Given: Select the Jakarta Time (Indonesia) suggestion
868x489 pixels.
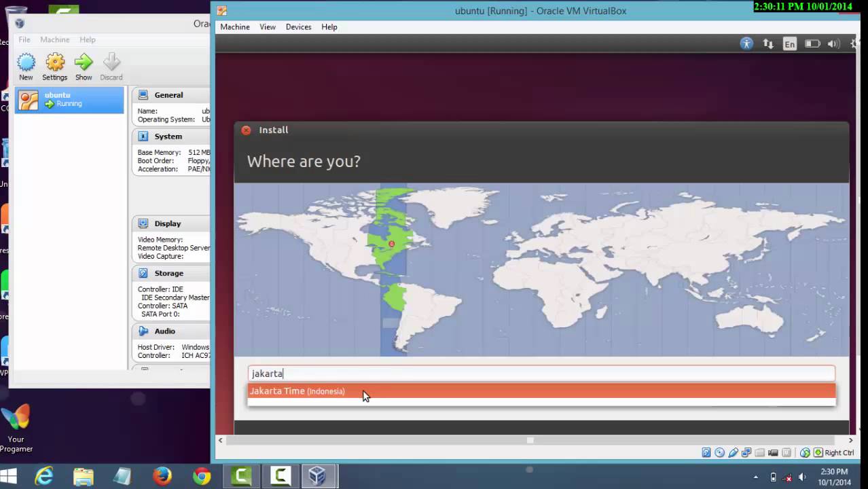Looking at the screenshot, I should click(x=541, y=391).
